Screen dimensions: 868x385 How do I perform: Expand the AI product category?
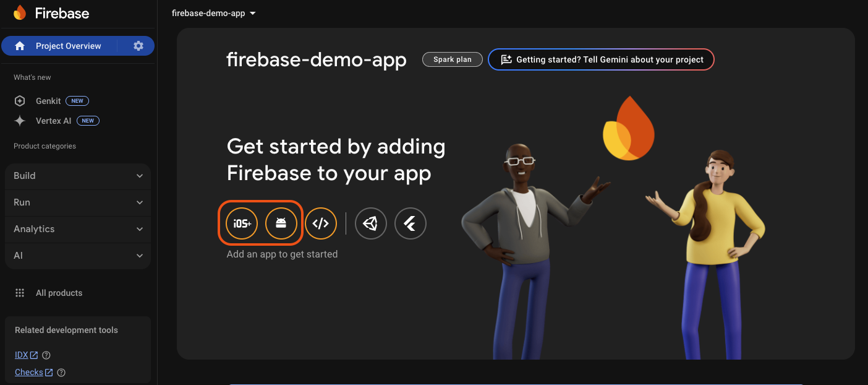(x=78, y=256)
